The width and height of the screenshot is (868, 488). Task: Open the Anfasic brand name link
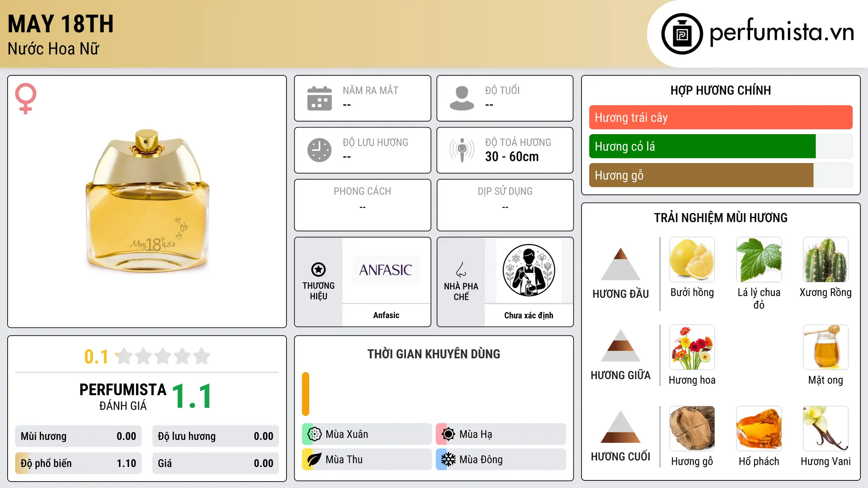click(x=386, y=315)
